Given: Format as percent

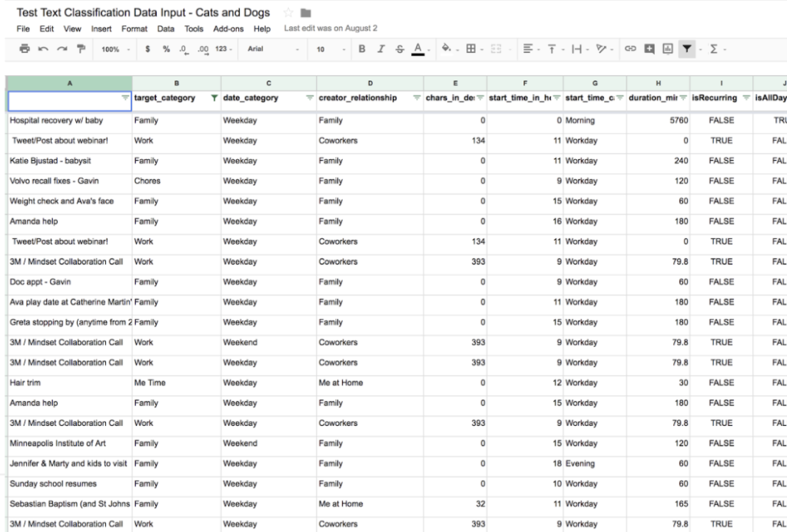Looking at the screenshot, I should point(166,48).
